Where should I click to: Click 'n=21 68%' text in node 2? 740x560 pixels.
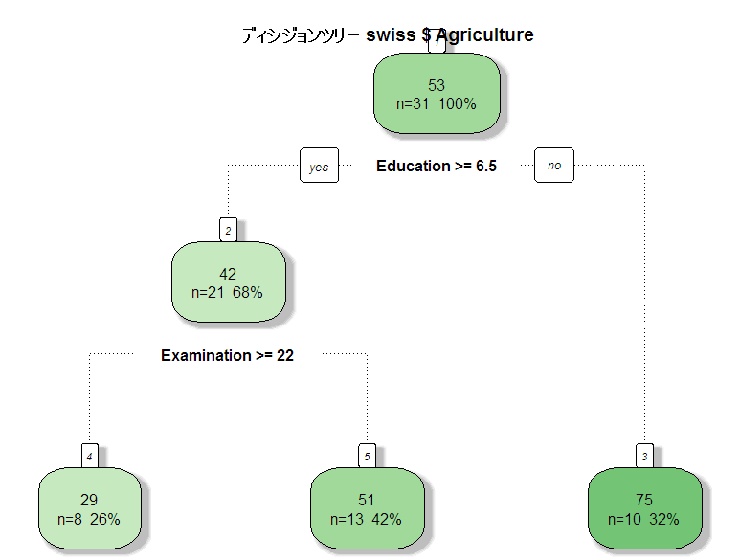[x=227, y=293]
